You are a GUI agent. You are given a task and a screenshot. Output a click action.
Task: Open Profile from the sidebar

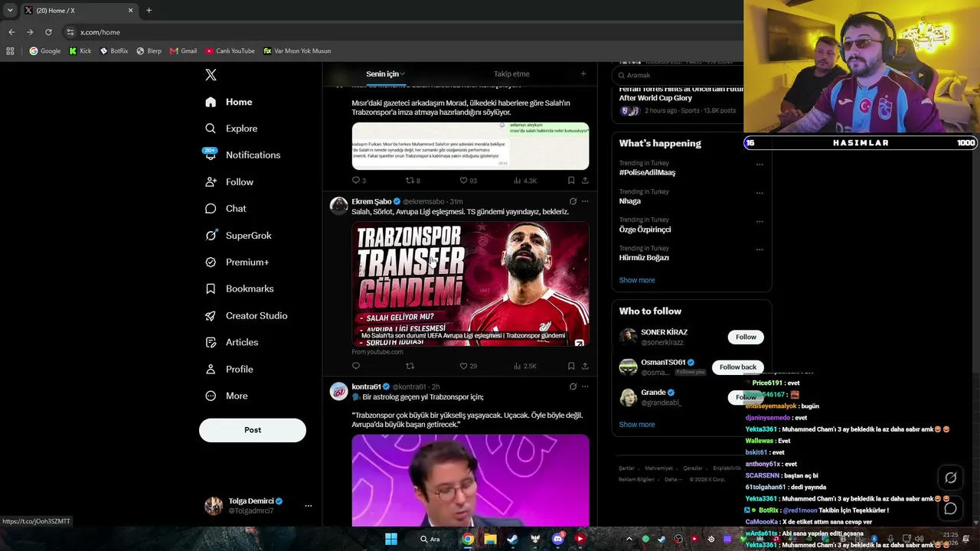click(x=229, y=369)
